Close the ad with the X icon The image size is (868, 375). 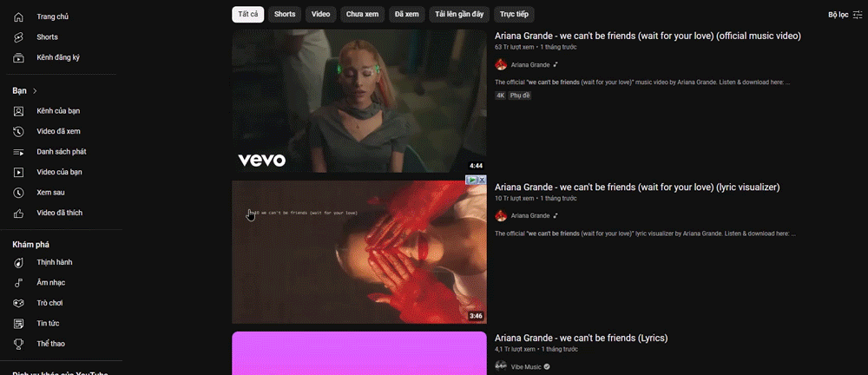(482, 180)
